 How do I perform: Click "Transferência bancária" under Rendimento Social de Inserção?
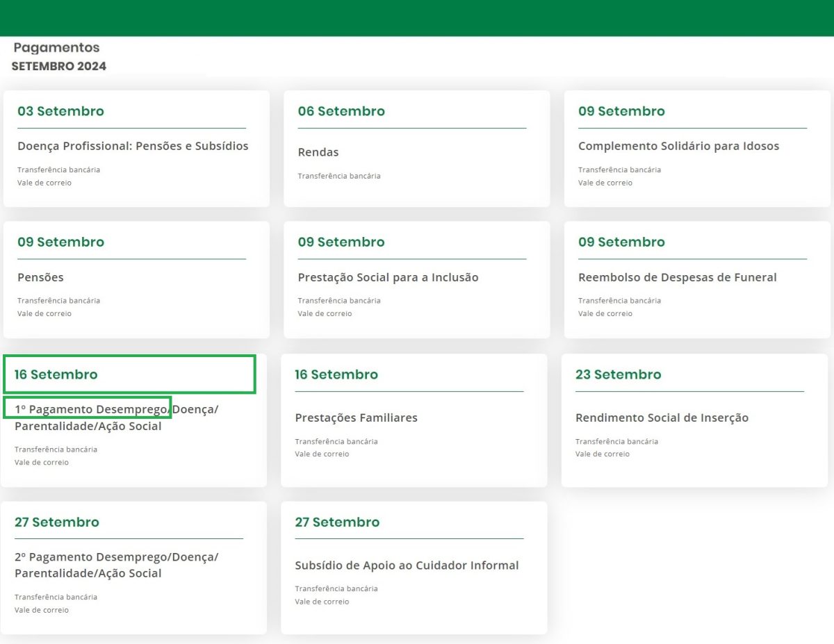pyautogui.click(x=616, y=441)
